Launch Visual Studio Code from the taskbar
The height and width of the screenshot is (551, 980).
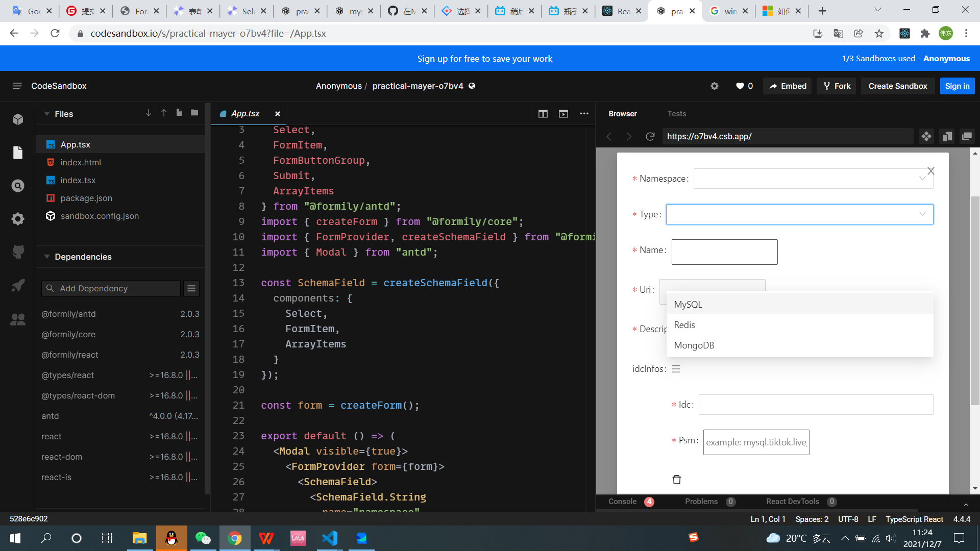pyautogui.click(x=330, y=538)
